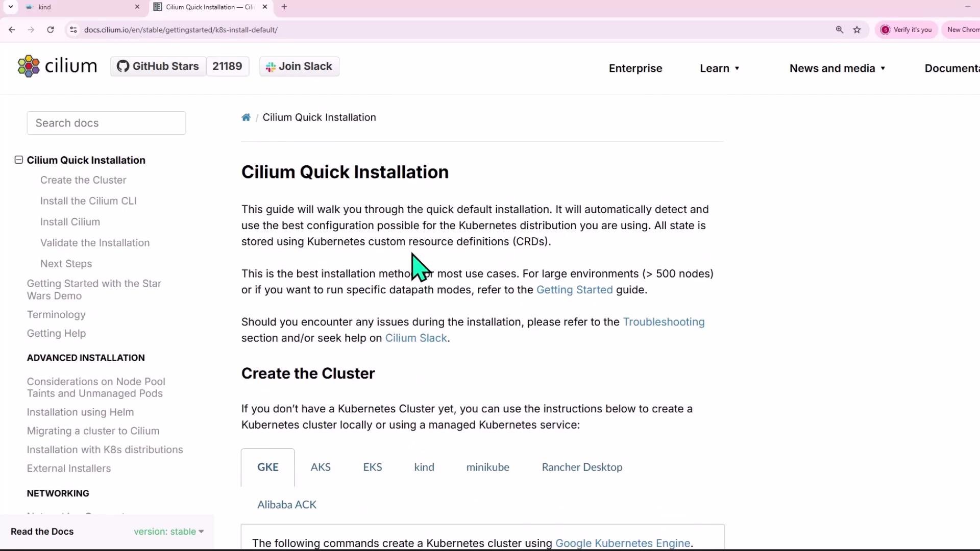Screen dimensions: 980x551
Task: Click ADVANCED INSTALLATION section heading
Action: [86, 358]
